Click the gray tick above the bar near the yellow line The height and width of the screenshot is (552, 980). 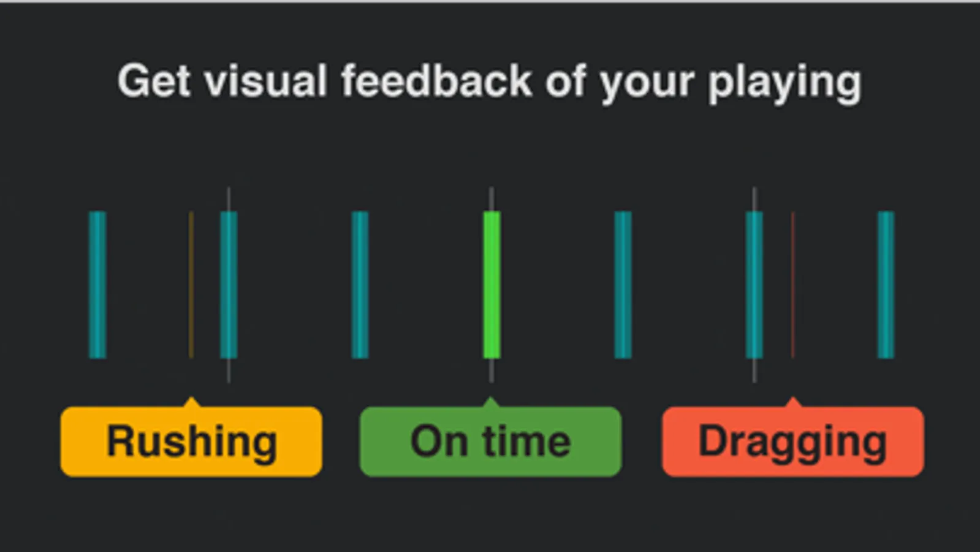click(229, 199)
